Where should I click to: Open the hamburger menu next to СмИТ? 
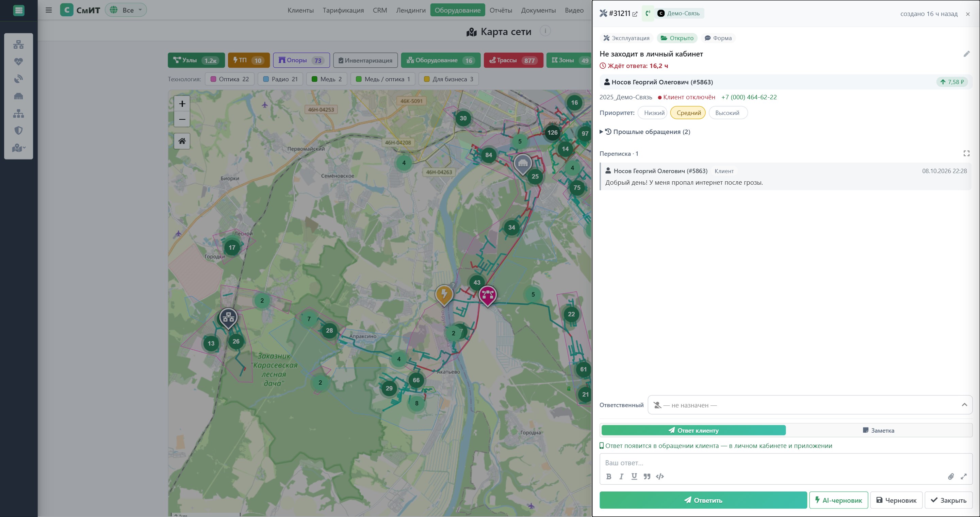pyautogui.click(x=49, y=10)
